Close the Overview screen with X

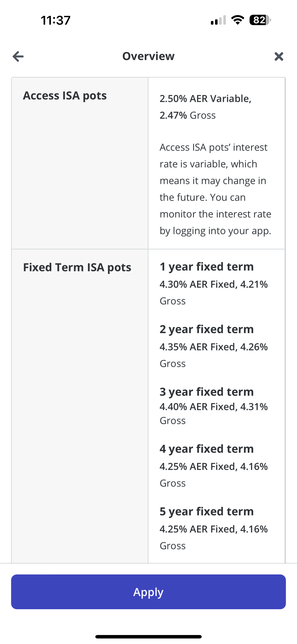pyautogui.click(x=279, y=56)
